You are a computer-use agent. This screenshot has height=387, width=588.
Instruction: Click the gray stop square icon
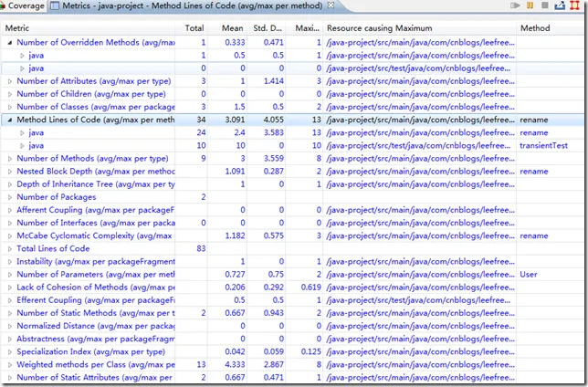pos(545,5)
